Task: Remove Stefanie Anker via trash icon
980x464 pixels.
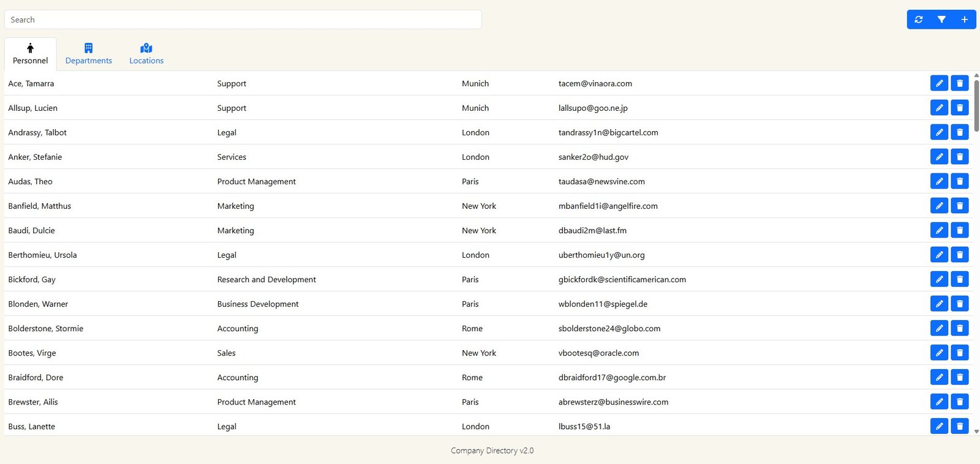Action: click(960, 157)
